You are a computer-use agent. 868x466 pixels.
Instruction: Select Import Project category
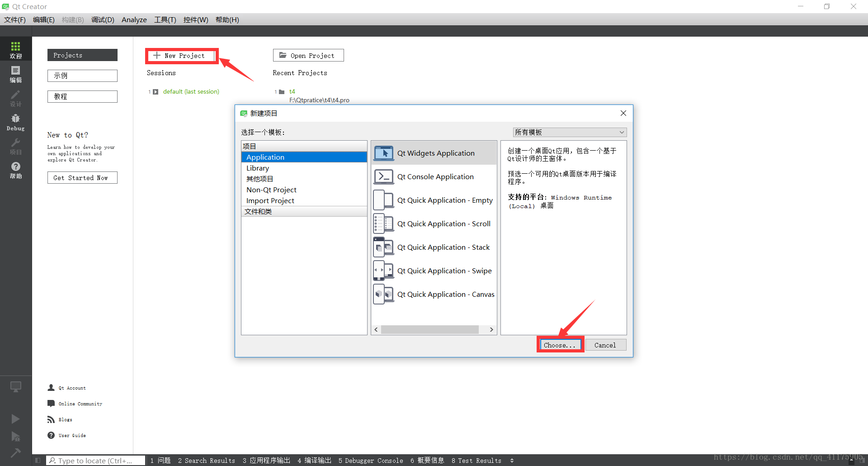304,200
